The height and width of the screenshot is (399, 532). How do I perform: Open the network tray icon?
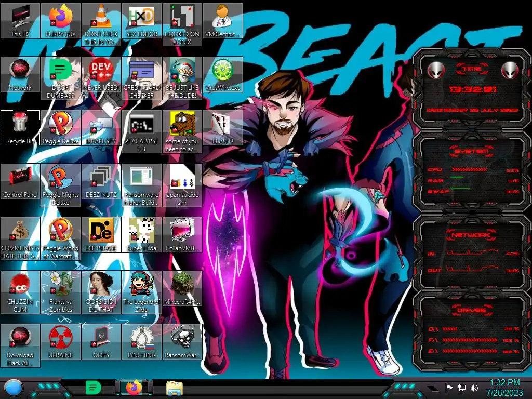pos(462,388)
